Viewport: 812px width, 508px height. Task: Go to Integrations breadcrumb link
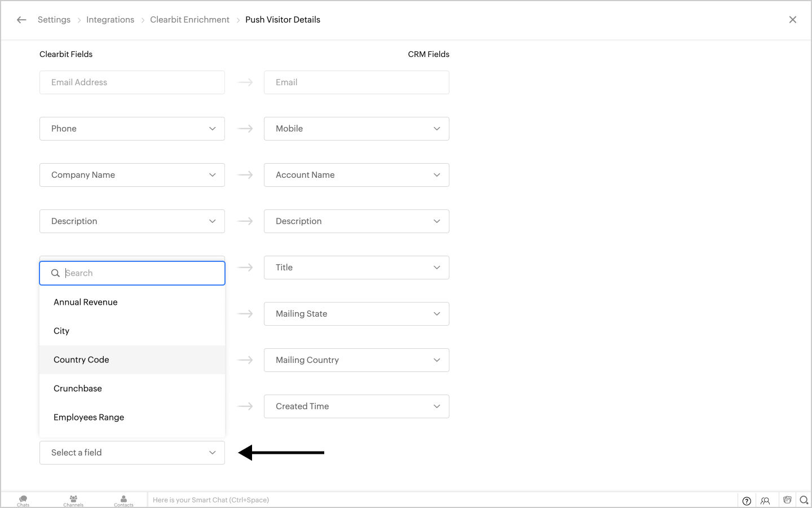coord(110,20)
